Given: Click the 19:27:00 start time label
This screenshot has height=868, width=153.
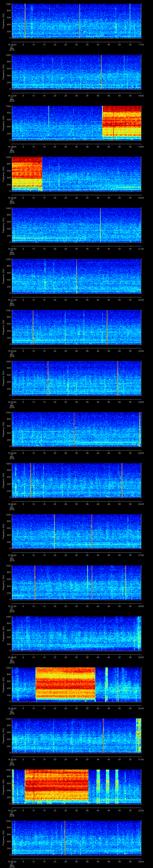Looking at the screenshot, I should pos(12,606).
